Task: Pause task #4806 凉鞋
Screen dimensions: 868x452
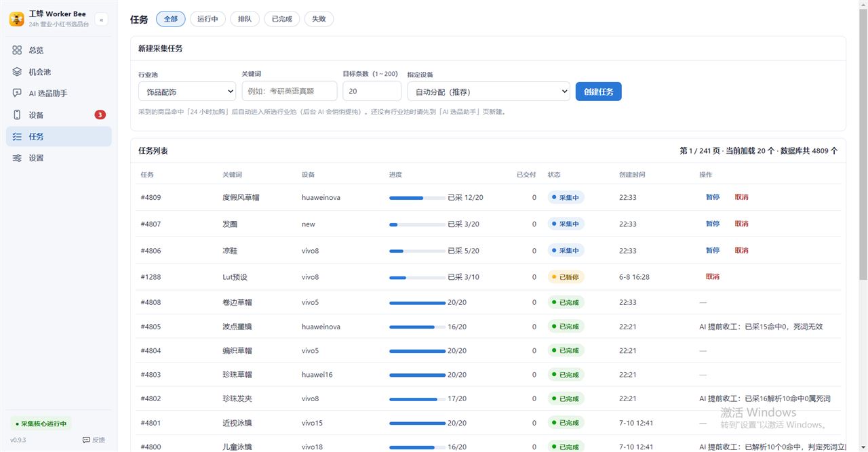Action: (x=712, y=250)
